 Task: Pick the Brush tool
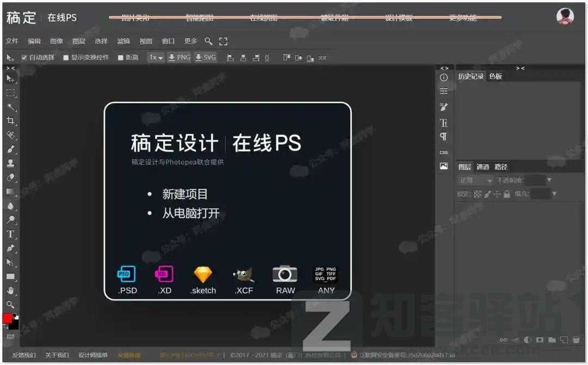[x=10, y=147]
